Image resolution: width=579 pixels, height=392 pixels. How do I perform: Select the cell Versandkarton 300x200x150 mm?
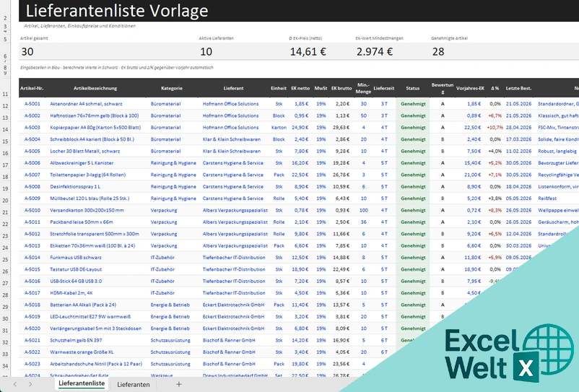[87, 210]
